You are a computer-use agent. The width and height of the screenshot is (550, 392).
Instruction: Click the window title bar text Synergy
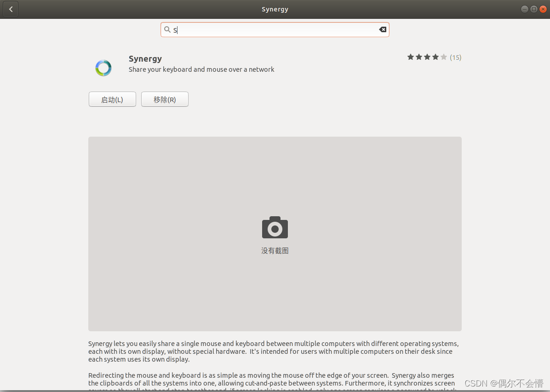tap(275, 9)
